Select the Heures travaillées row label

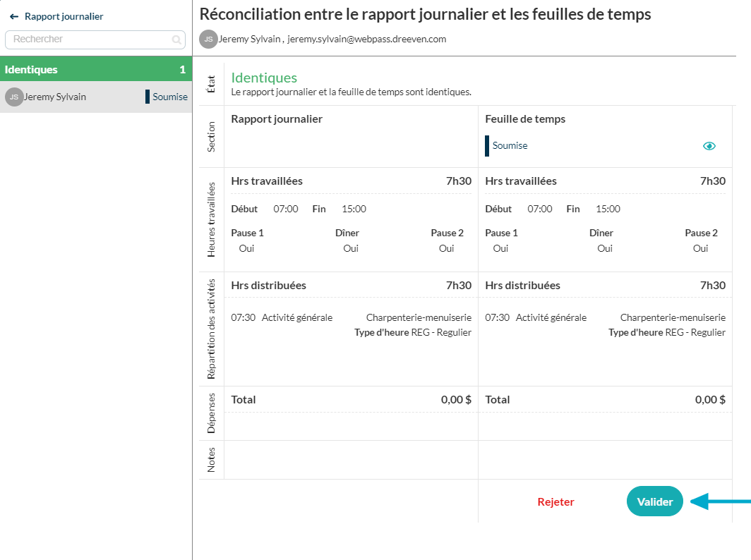pyautogui.click(x=212, y=219)
